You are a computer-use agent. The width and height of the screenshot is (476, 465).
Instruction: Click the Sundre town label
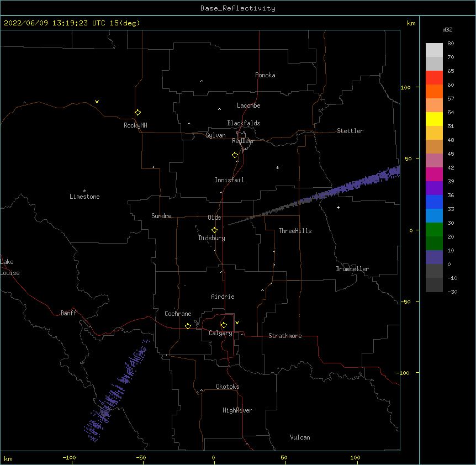[x=161, y=216]
